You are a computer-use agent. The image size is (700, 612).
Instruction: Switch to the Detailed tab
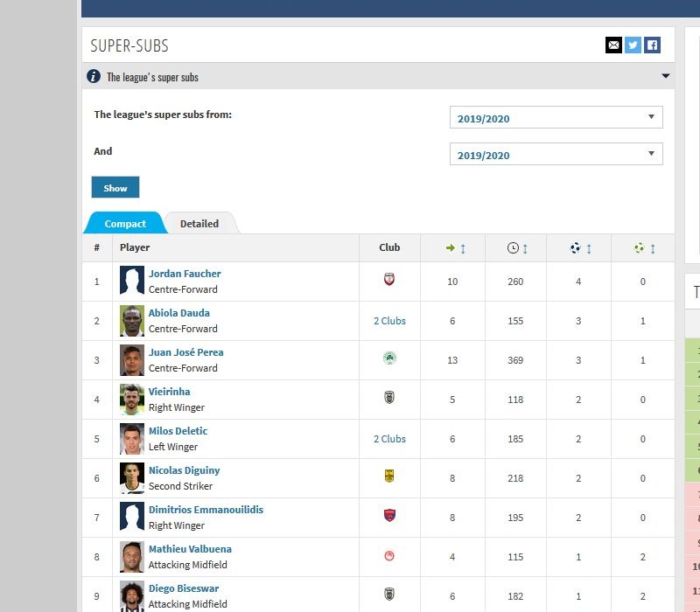point(199,223)
